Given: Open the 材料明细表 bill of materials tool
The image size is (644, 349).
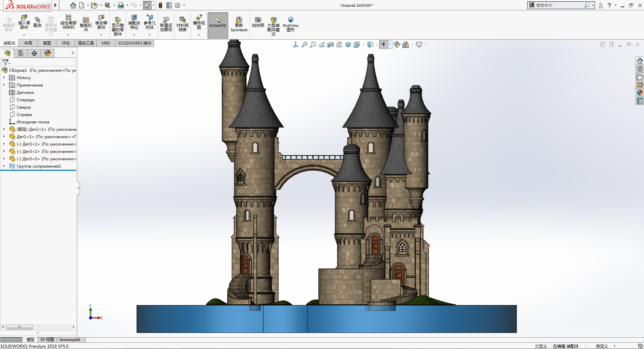Looking at the screenshot, I should (x=182, y=24).
